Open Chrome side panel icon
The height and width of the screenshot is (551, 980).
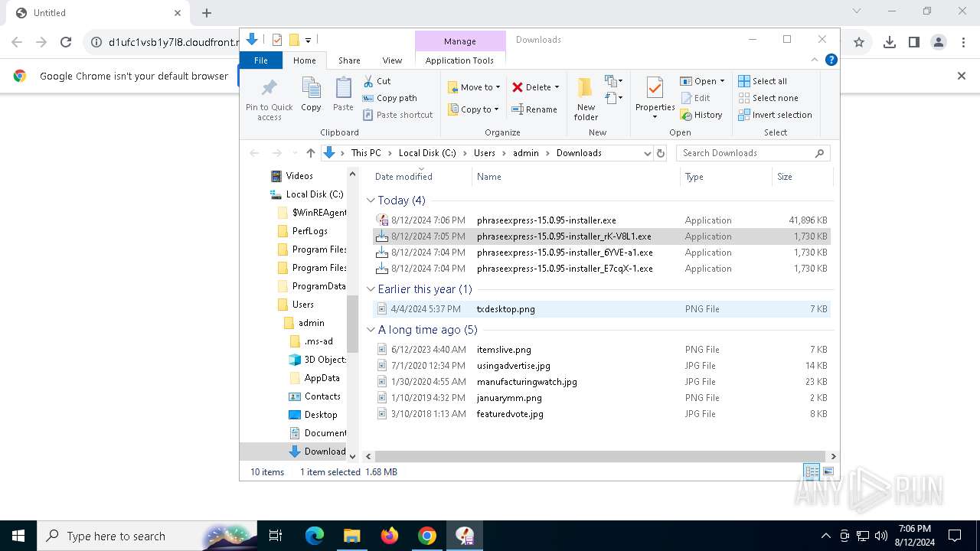coord(913,43)
